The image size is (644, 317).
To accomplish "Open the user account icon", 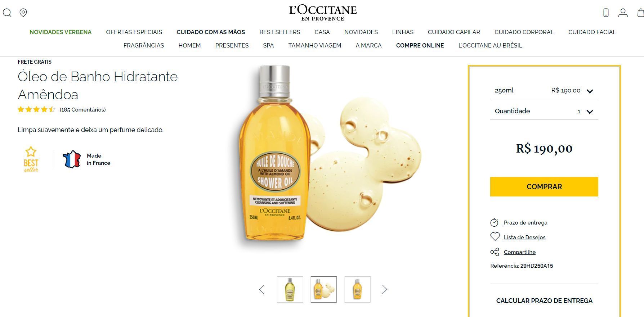I will pos(623,13).
